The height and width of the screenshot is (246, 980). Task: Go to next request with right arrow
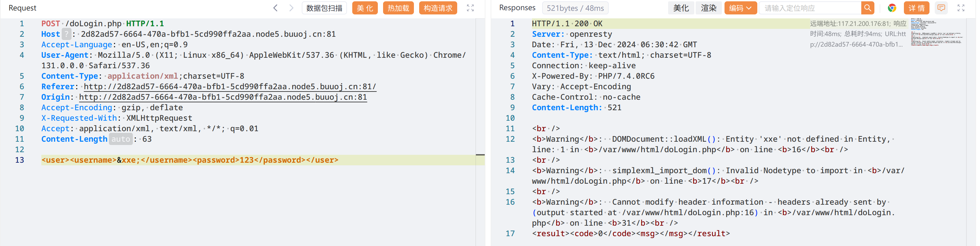point(291,8)
